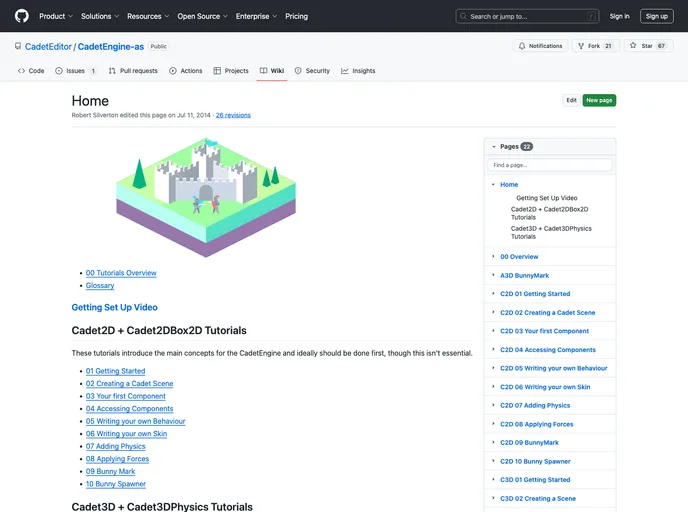Switch to the Actions tab
The image size is (688, 512).
pyautogui.click(x=186, y=71)
